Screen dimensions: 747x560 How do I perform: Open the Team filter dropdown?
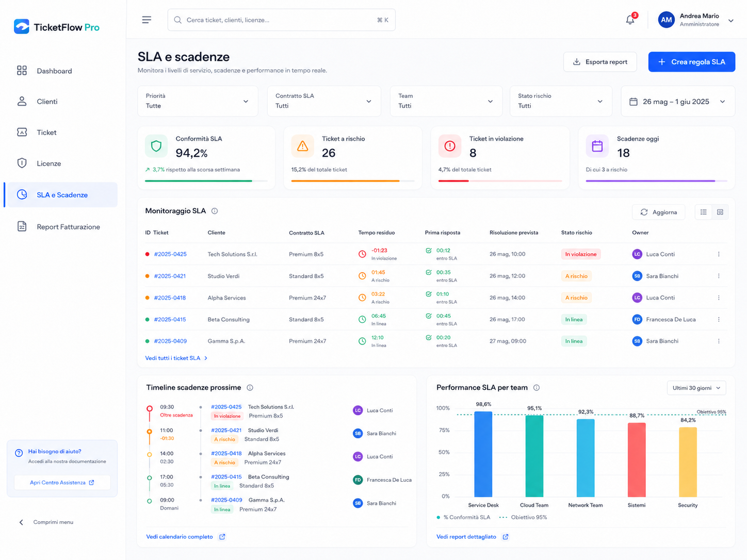point(446,101)
